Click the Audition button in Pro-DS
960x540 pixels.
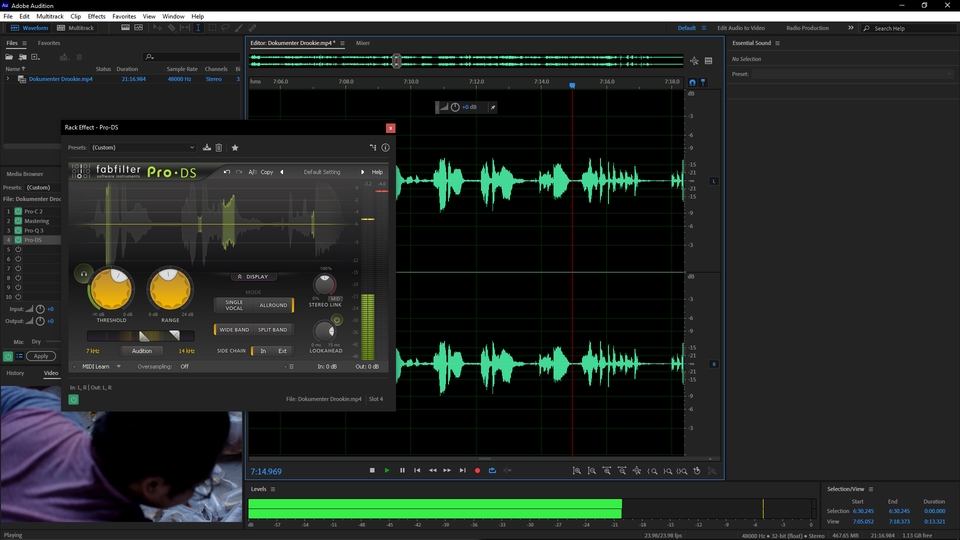pyautogui.click(x=141, y=351)
